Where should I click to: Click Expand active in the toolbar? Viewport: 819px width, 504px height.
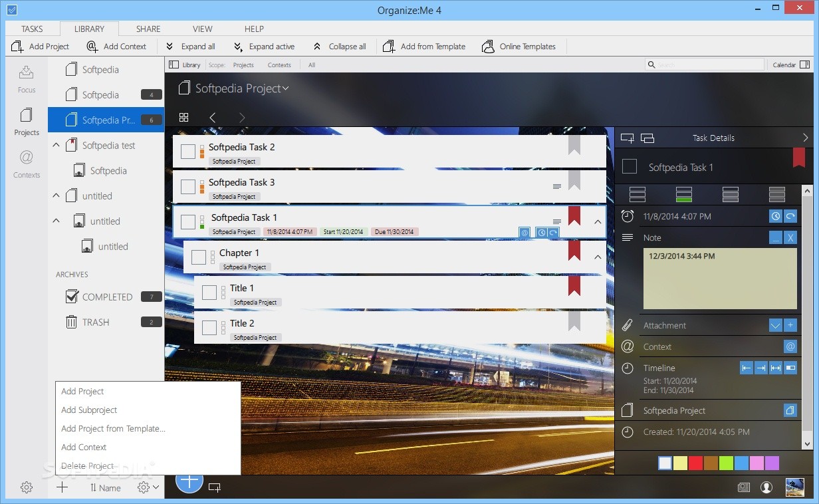coord(264,47)
